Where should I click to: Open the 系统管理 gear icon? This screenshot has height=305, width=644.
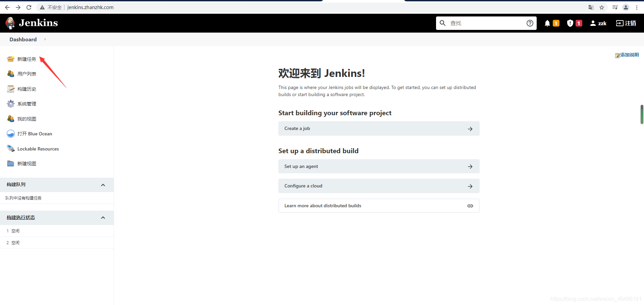11,104
